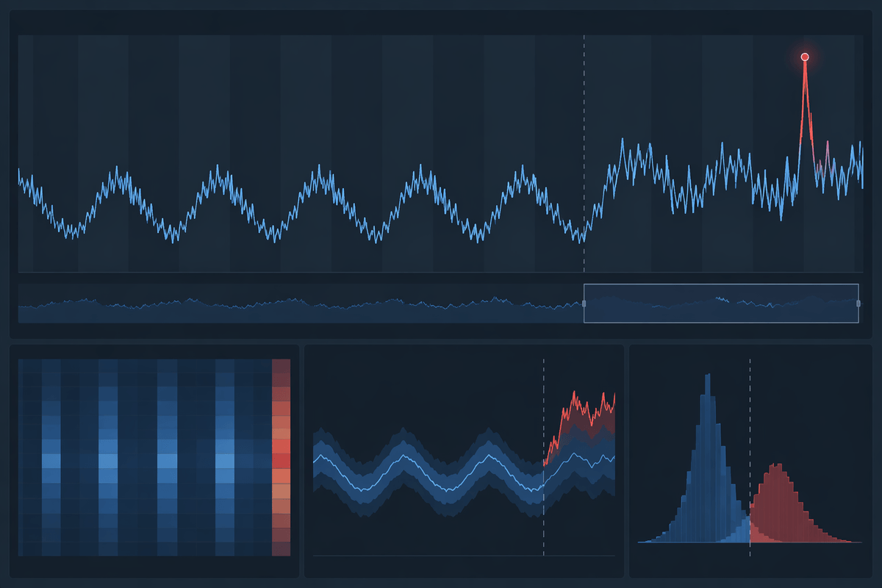The height and width of the screenshot is (588, 882).
Task: Click the tallest blue histogram bar
Action: pyautogui.click(x=708, y=458)
